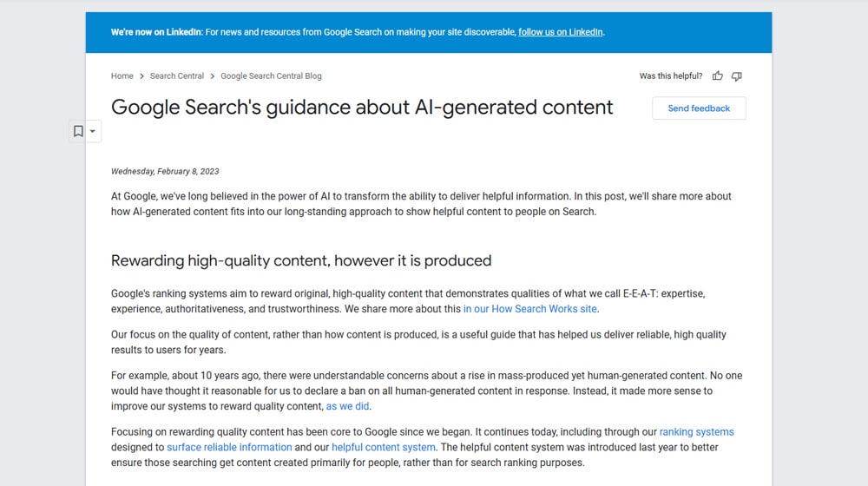Open 'in our How Search Works site' link
The height and width of the screenshot is (486, 868).
pos(529,309)
